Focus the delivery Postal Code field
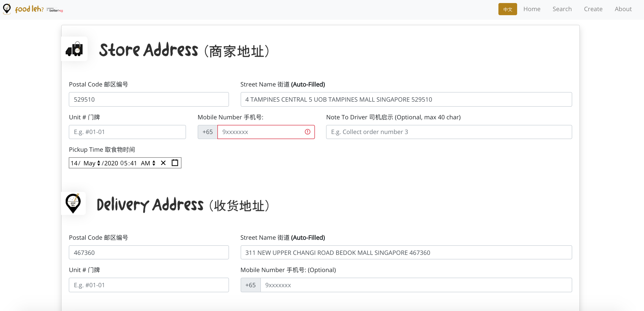Screen dimensions: 644x311 point(149,252)
